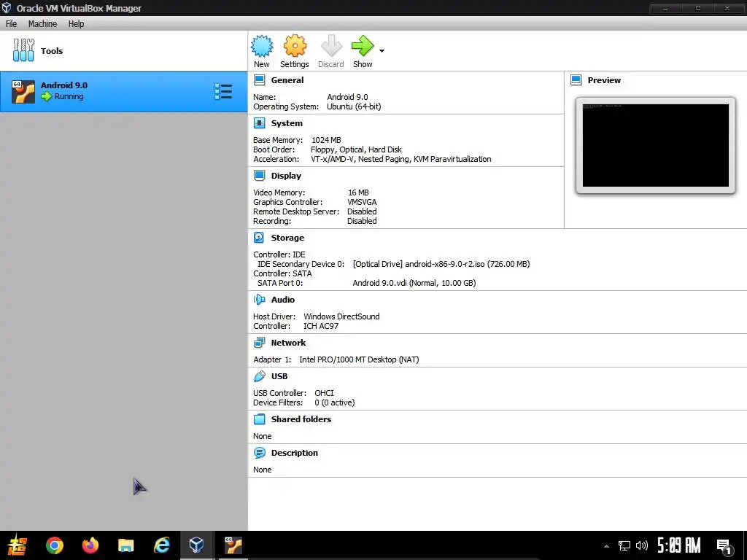
Task: Click the VMSVGA graphics controller value
Action: [x=362, y=202]
